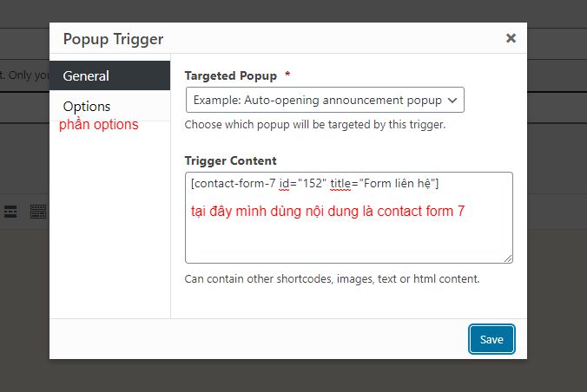Open the Options tab

[x=87, y=106]
